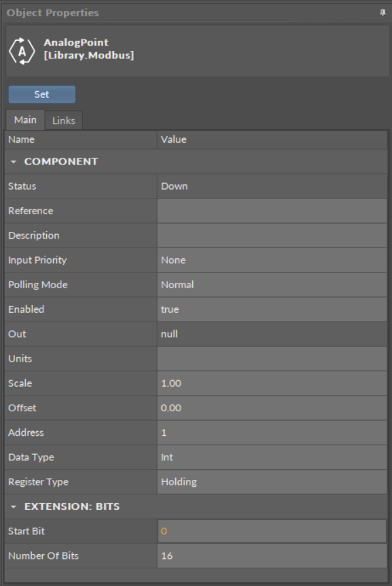Edit the Offset value 0.00
This screenshot has height=586, width=392.
272,408
